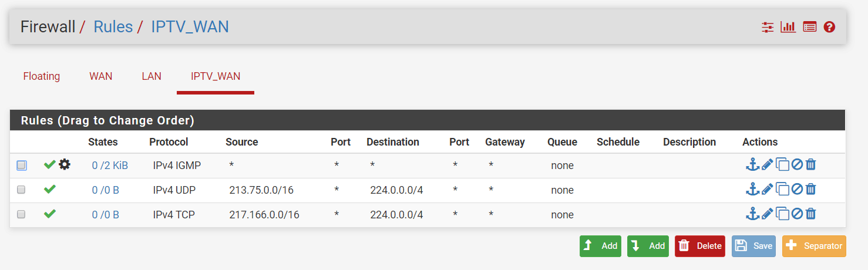Open the help question mark icon
This screenshot has width=868, height=270.
[829, 27]
